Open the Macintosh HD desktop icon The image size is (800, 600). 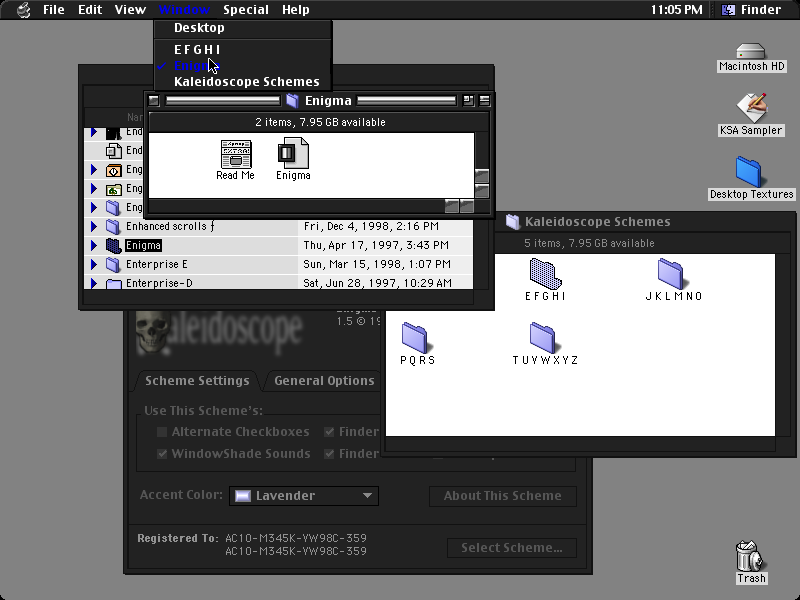751,52
